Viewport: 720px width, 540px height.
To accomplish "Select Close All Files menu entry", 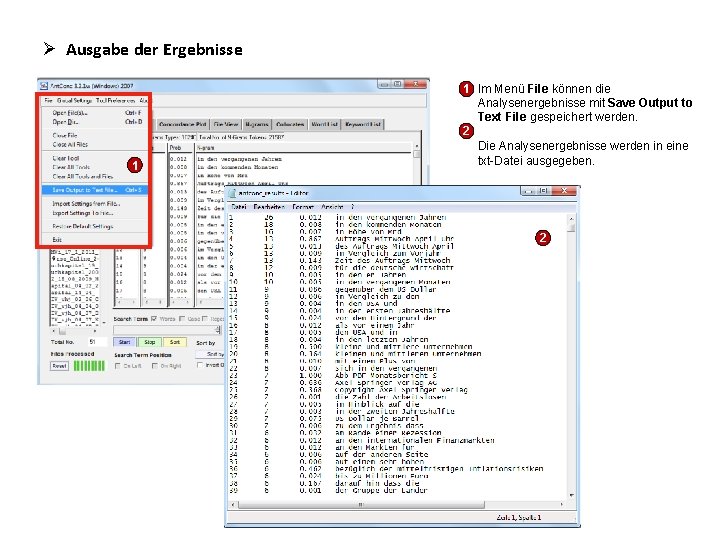I will (x=94, y=144).
